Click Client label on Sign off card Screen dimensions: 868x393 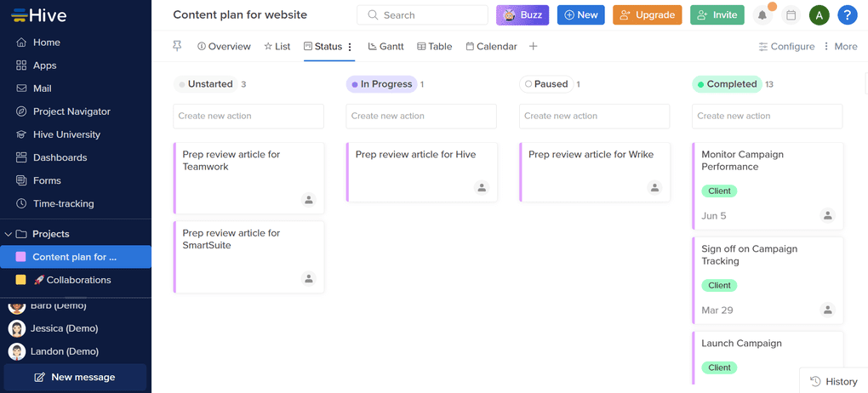(x=719, y=286)
